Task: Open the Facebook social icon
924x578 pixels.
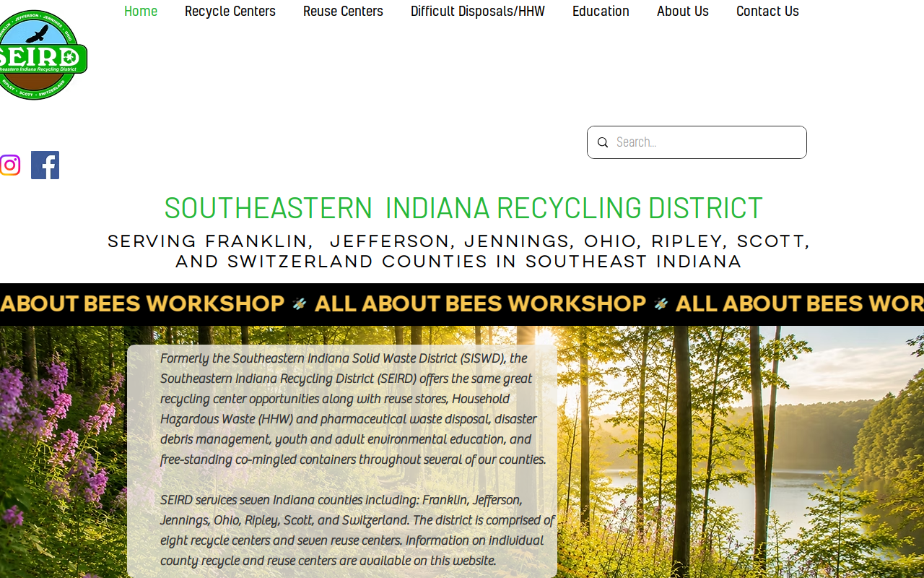Action: point(45,165)
